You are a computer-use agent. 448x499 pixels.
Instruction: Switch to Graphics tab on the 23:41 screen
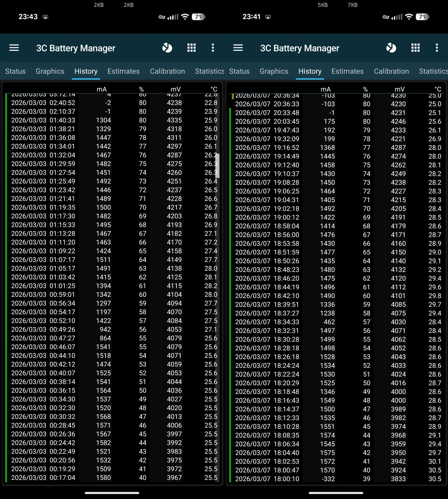tap(274, 71)
